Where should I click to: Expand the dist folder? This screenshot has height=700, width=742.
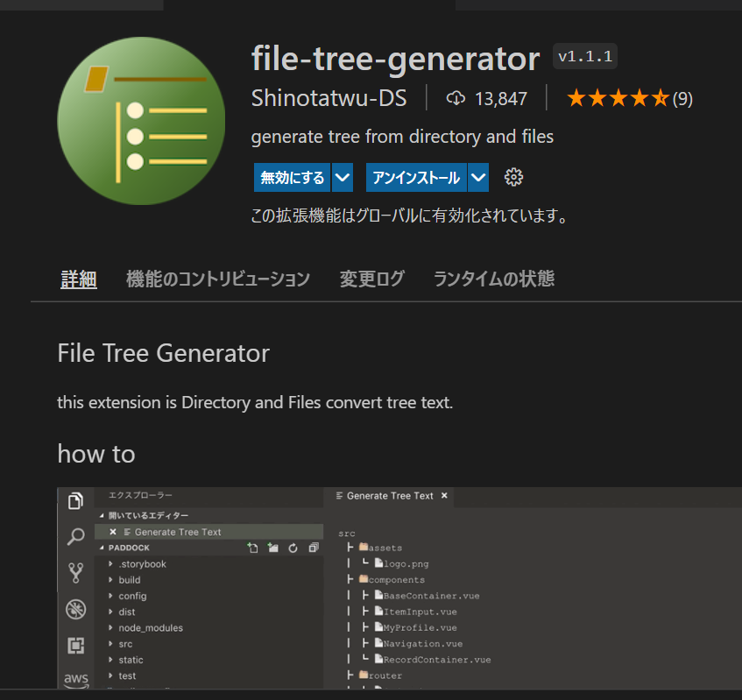[110, 612]
